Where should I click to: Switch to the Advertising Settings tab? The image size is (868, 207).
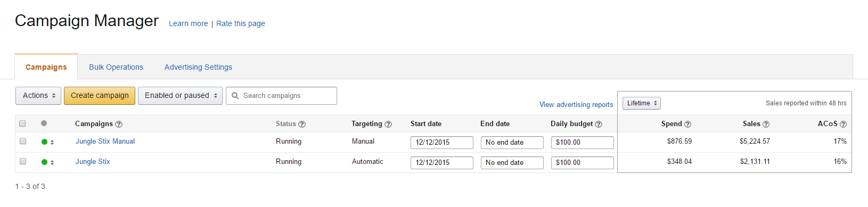pos(198,67)
